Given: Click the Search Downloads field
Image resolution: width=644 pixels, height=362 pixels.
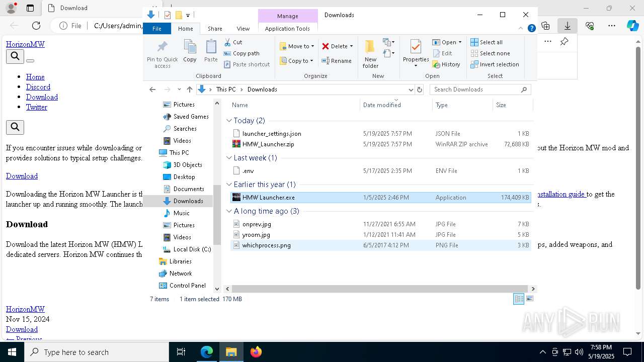Looking at the screenshot, I should coord(480,89).
